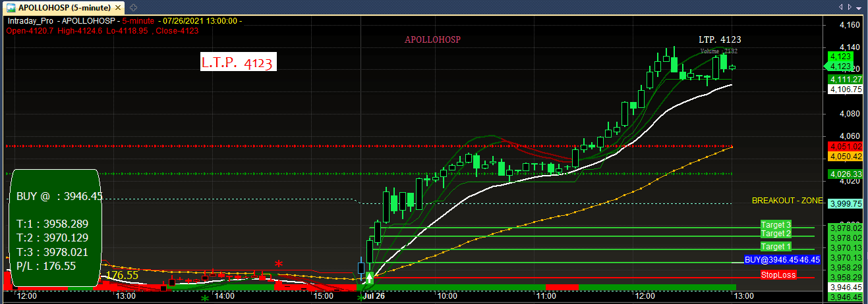Click the blue BUY@3946.45 label
The width and height of the screenshot is (868, 304).
(x=782, y=260)
